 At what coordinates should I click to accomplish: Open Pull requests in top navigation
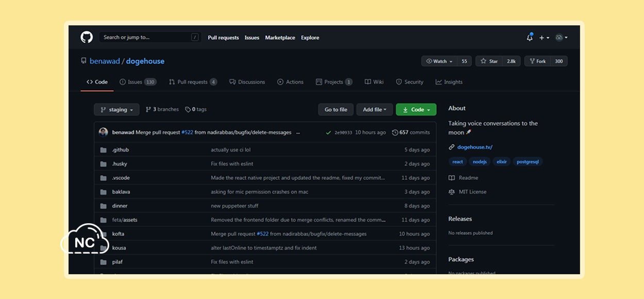[x=223, y=38]
